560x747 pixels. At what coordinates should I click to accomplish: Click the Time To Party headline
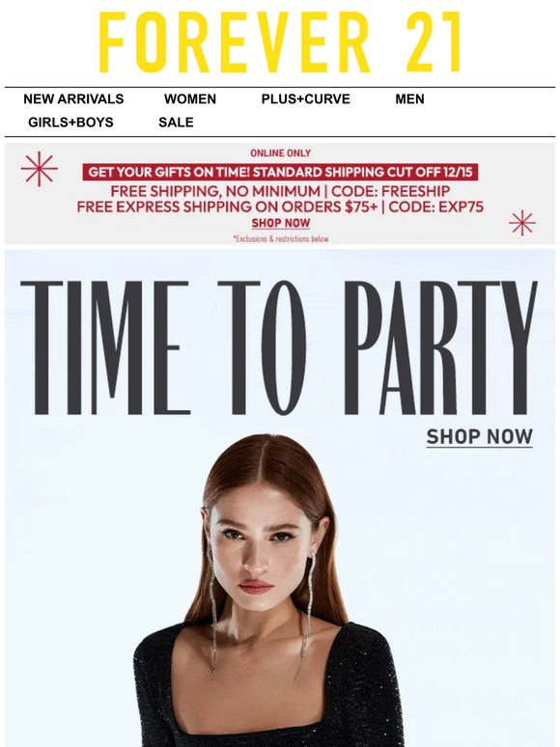coord(279,347)
